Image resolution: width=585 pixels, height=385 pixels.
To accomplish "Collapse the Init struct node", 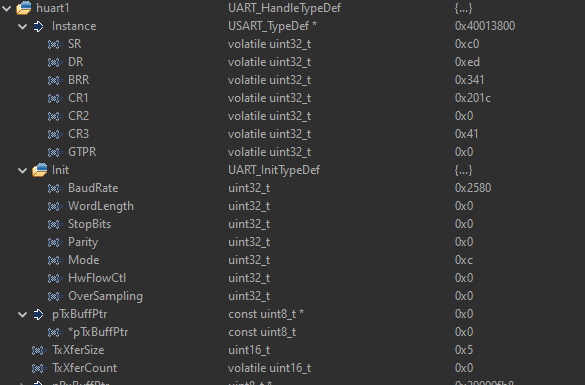I will point(22,170).
